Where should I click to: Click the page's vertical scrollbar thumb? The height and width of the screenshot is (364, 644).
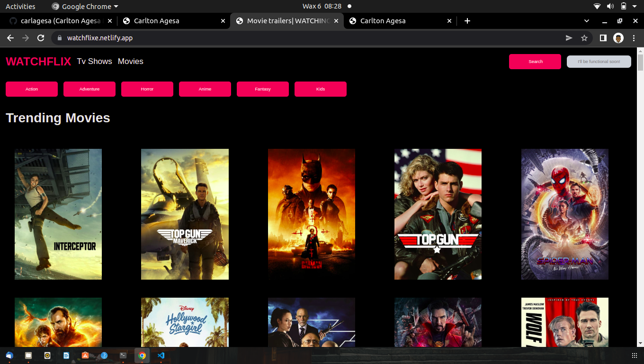(x=640, y=63)
